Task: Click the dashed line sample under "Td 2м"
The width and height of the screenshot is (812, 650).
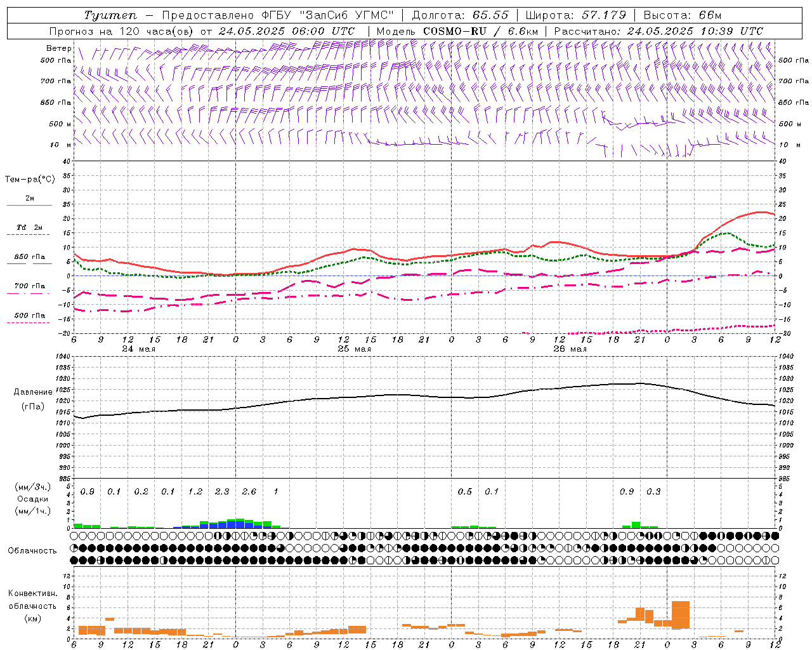Action: tap(29, 235)
